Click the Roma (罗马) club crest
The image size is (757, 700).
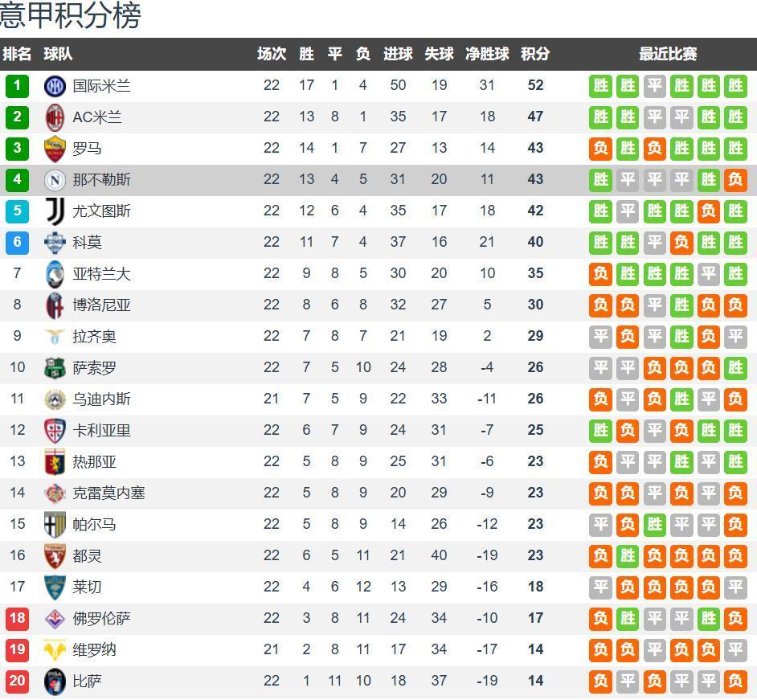pyautogui.click(x=55, y=149)
